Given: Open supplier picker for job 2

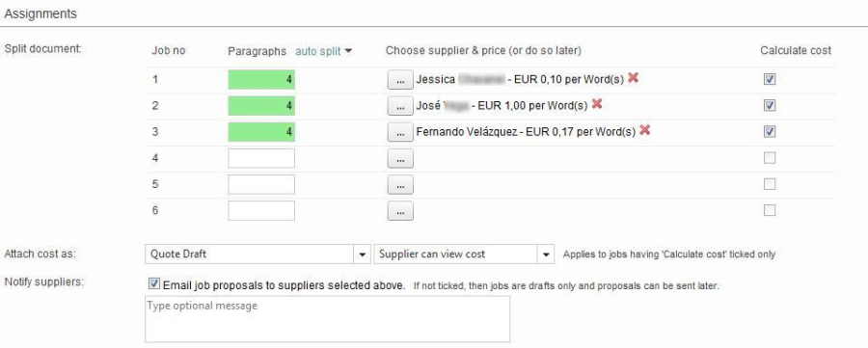Looking at the screenshot, I should click(x=400, y=106).
